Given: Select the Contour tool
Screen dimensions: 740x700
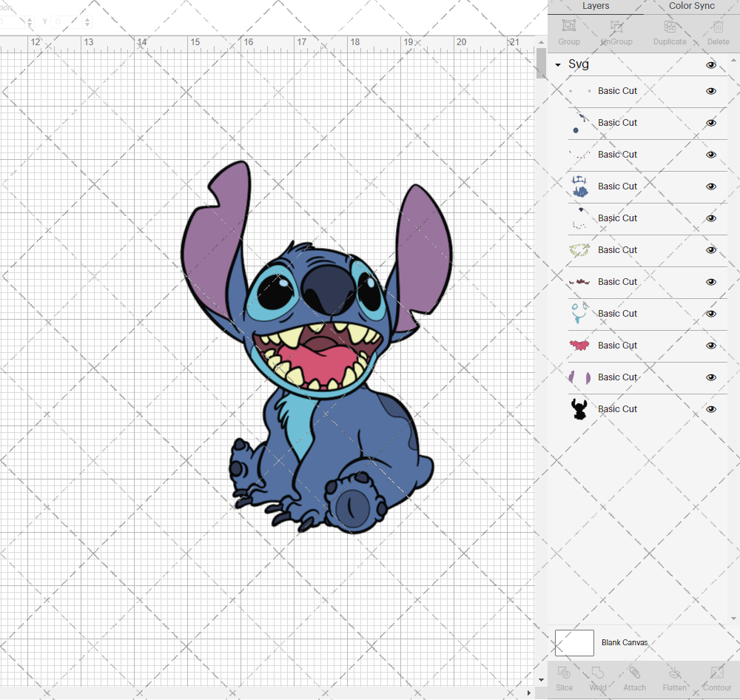Looking at the screenshot, I should coord(717,673).
